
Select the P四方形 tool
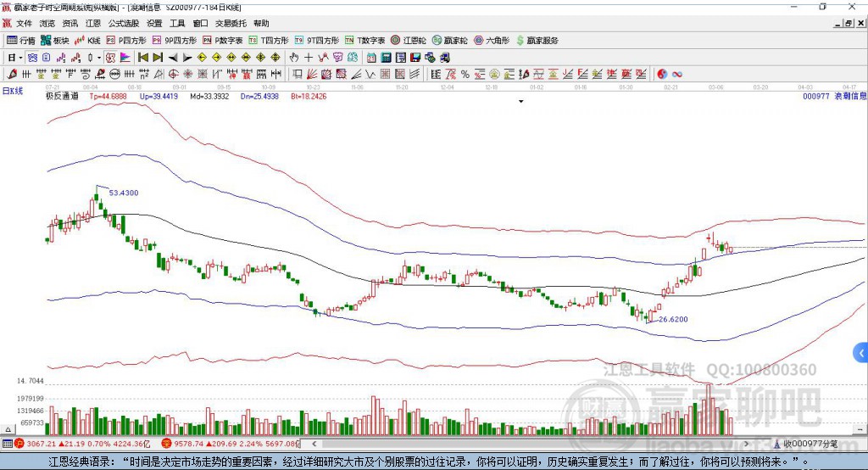(x=126, y=40)
